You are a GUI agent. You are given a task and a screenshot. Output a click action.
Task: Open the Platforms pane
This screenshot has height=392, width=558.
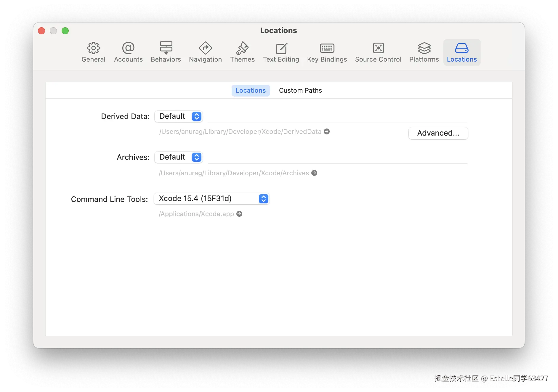pos(424,52)
